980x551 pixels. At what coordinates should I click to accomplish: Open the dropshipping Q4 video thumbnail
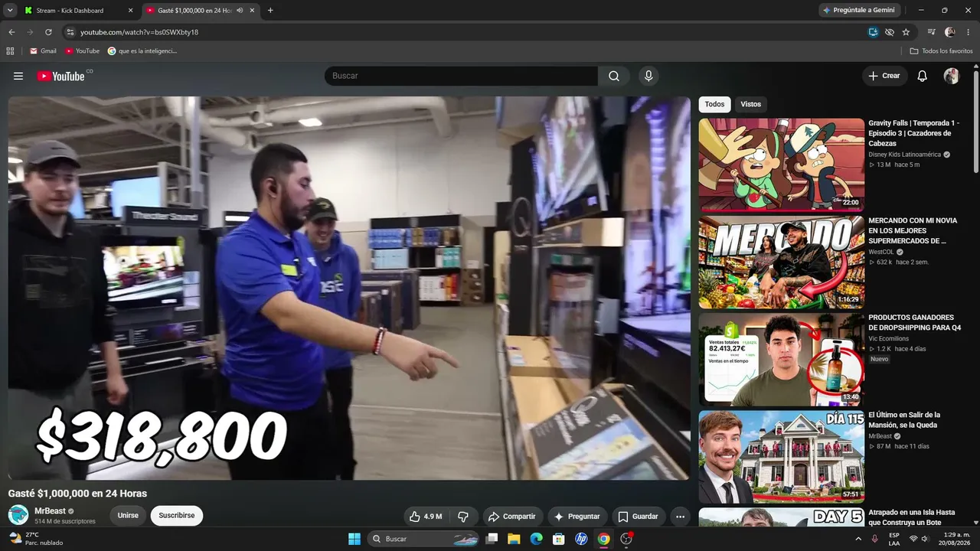point(782,360)
